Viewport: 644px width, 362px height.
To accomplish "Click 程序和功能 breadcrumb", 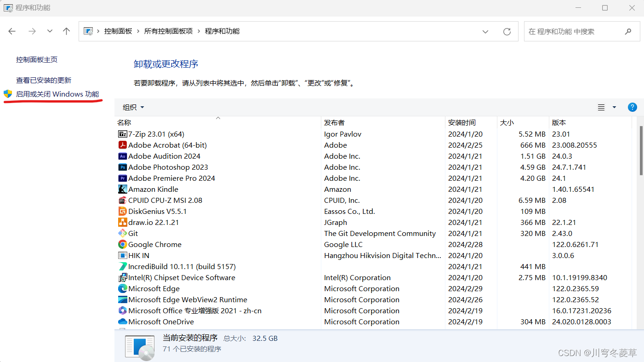I will [x=222, y=31].
